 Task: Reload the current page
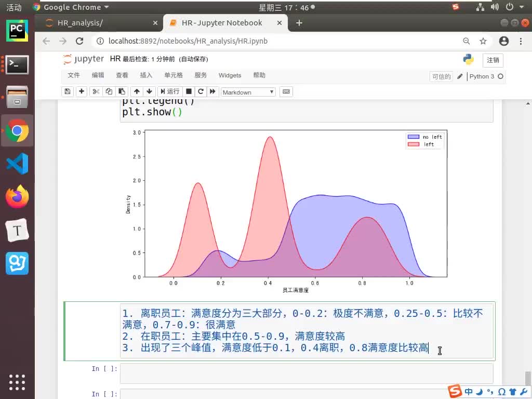tap(79, 41)
